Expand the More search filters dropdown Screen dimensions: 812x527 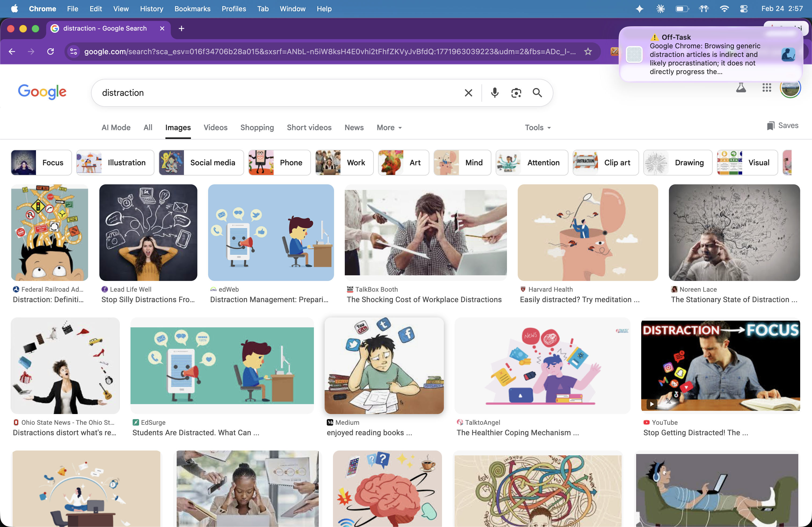click(389, 127)
